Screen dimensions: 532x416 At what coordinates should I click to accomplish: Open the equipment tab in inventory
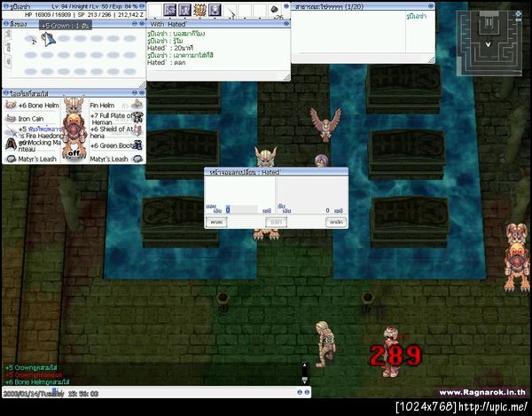click(7, 47)
